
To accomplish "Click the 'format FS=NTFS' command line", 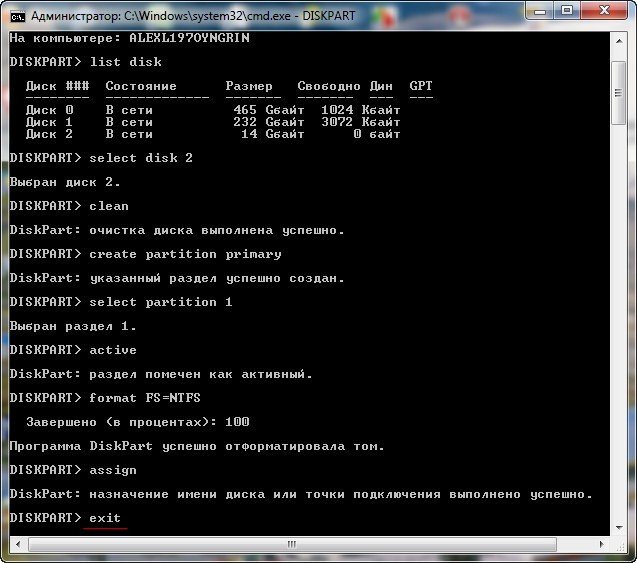I will [144, 398].
